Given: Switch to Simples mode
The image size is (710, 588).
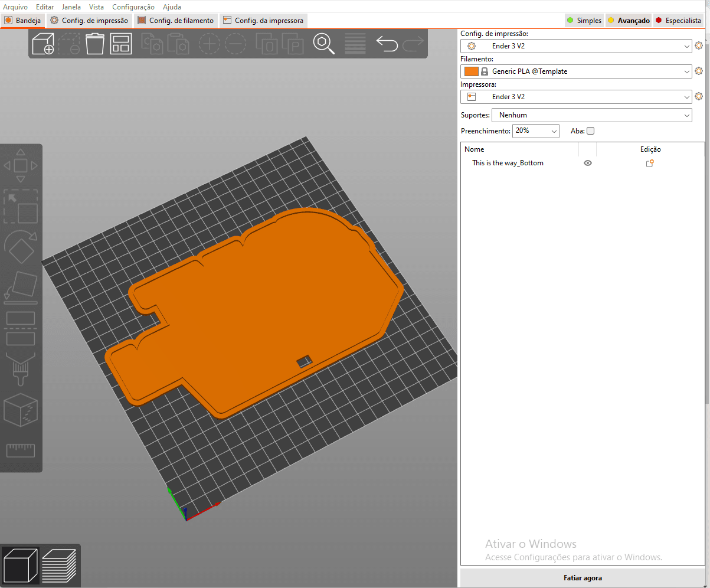Looking at the screenshot, I should coord(584,21).
